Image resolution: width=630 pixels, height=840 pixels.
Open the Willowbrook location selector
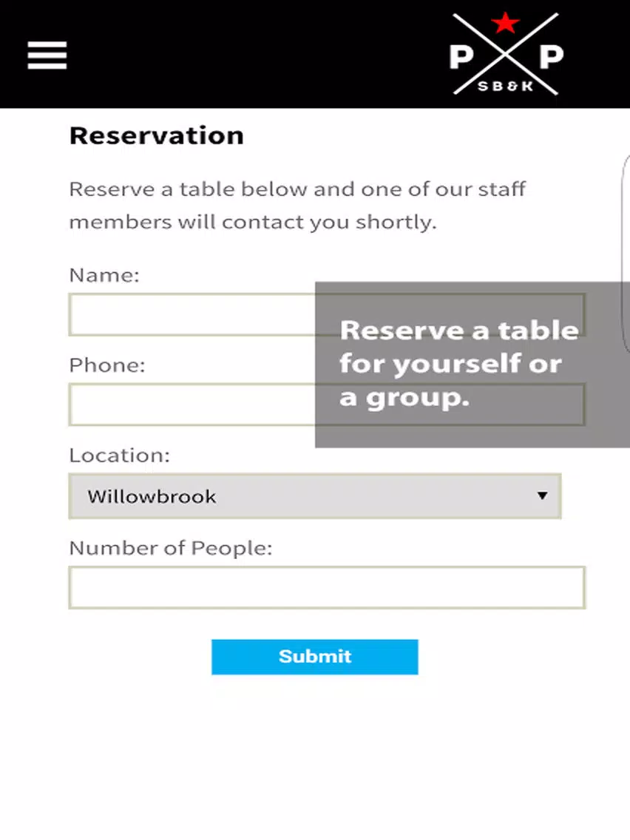[x=315, y=496]
